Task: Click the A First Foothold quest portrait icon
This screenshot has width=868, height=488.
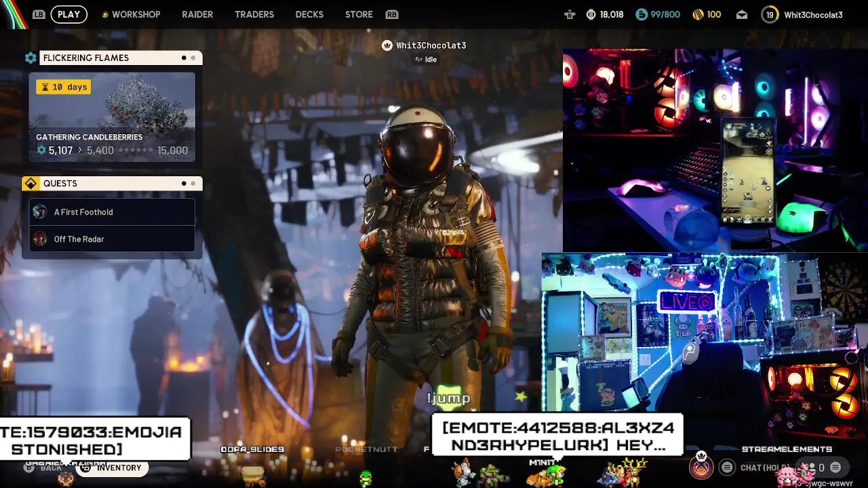Action: [x=40, y=211]
